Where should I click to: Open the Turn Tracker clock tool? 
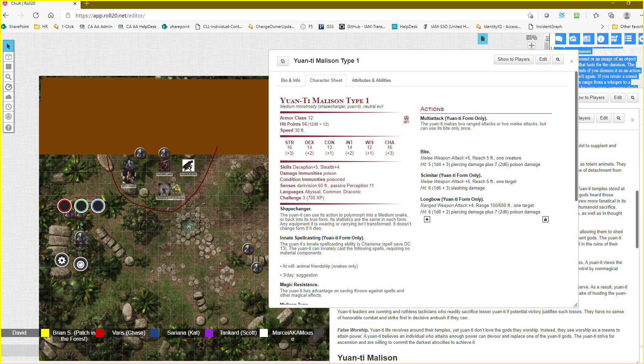(x=9, y=107)
